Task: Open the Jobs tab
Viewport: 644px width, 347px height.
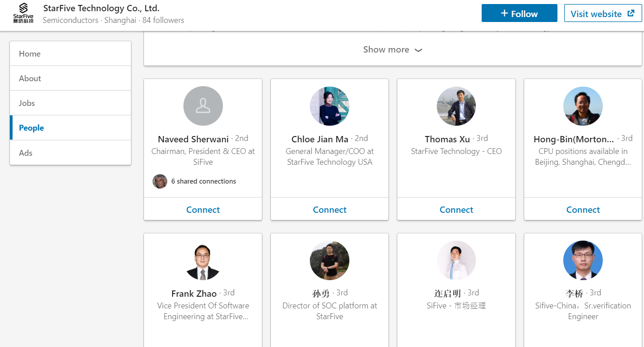Action: (70, 103)
